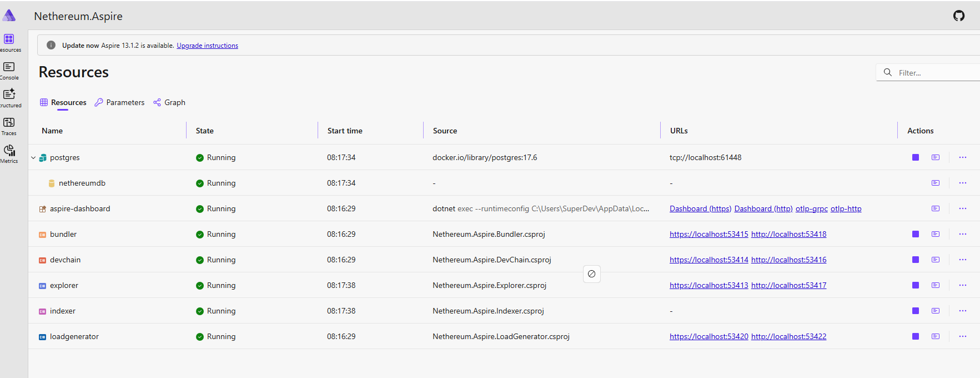Open http://localhost:53417 explorer link

(788, 285)
